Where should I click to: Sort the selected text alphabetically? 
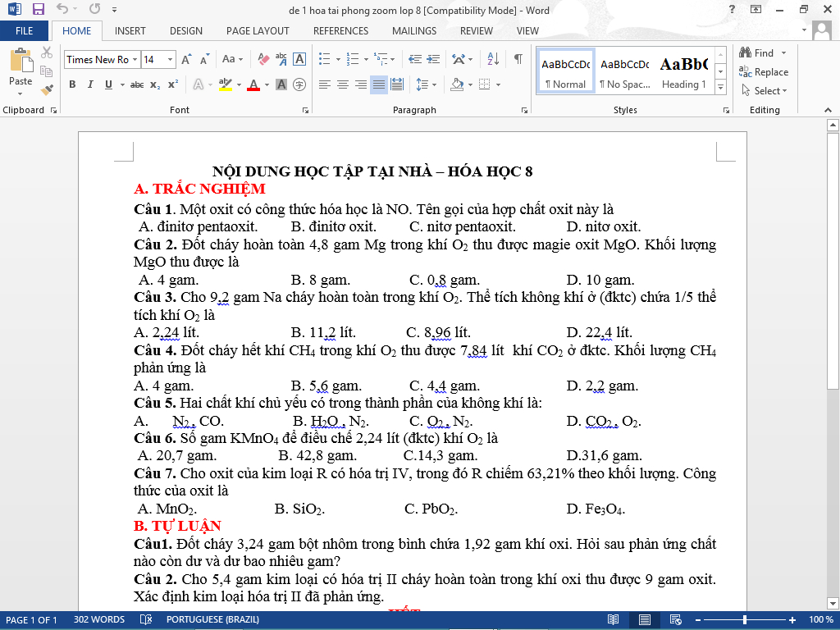pyautogui.click(x=493, y=59)
